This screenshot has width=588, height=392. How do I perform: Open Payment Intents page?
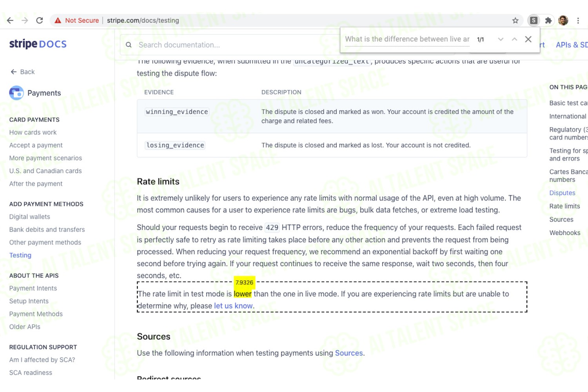(x=33, y=289)
